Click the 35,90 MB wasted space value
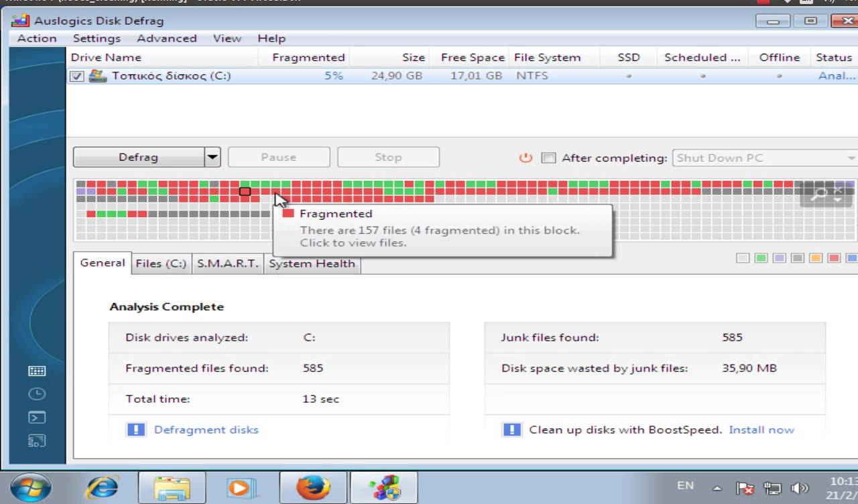Viewport: 858px width, 504px height. [x=749, y=368]
